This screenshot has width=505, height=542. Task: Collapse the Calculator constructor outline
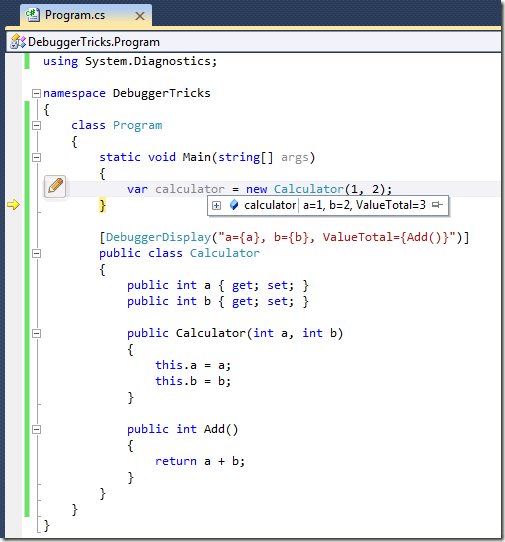[x=36, y=334]
